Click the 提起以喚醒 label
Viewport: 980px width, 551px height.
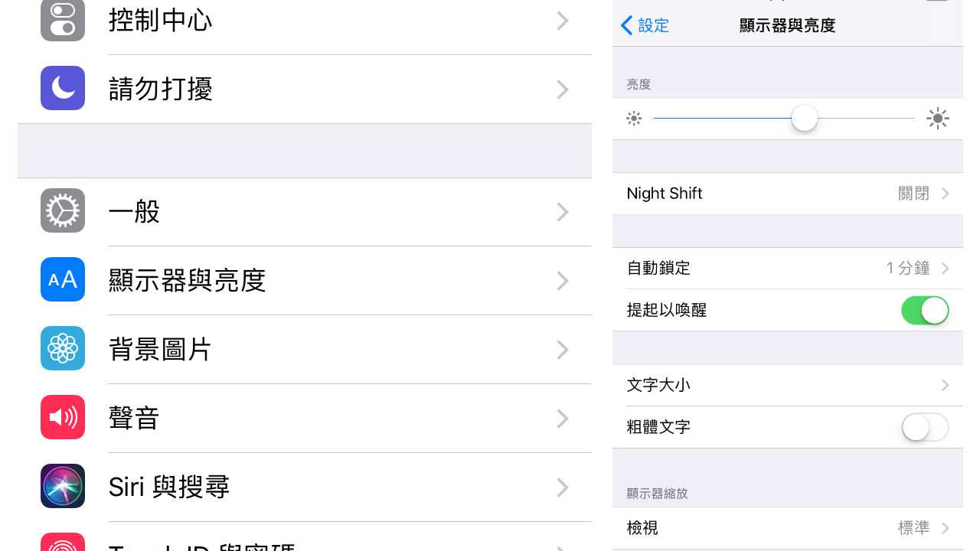coord(666,310)
